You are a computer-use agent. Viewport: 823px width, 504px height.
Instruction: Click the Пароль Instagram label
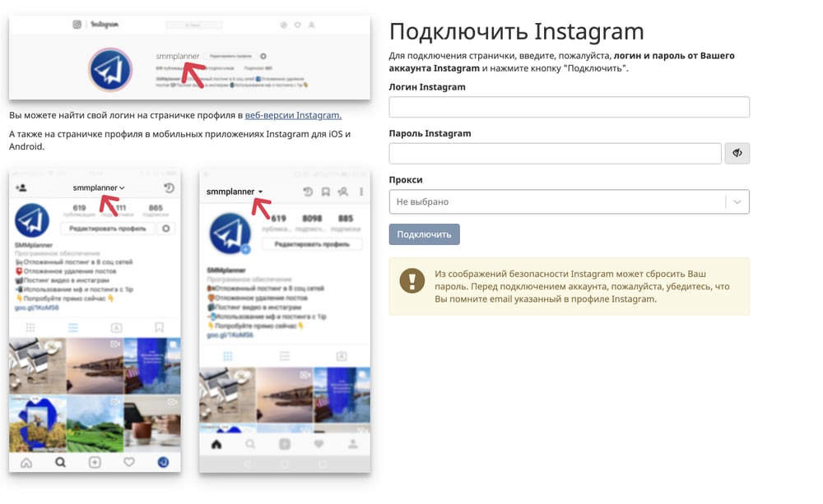(x=430, y=133)
